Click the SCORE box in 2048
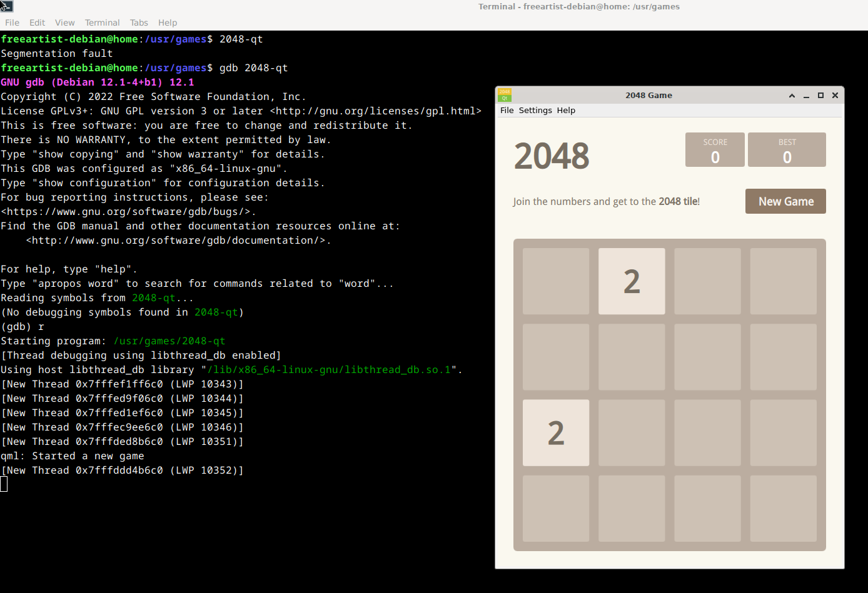The width and height of the screenshot is (868, 593). click(715, 149)
